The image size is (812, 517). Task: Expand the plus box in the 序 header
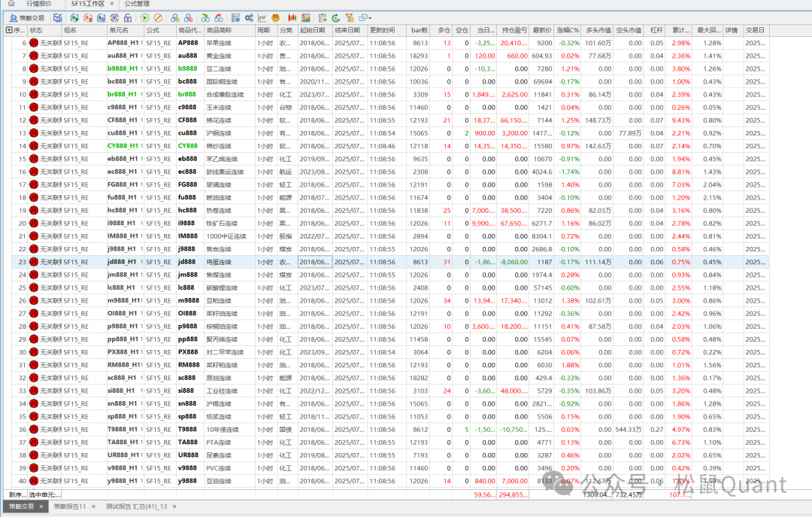9,30
